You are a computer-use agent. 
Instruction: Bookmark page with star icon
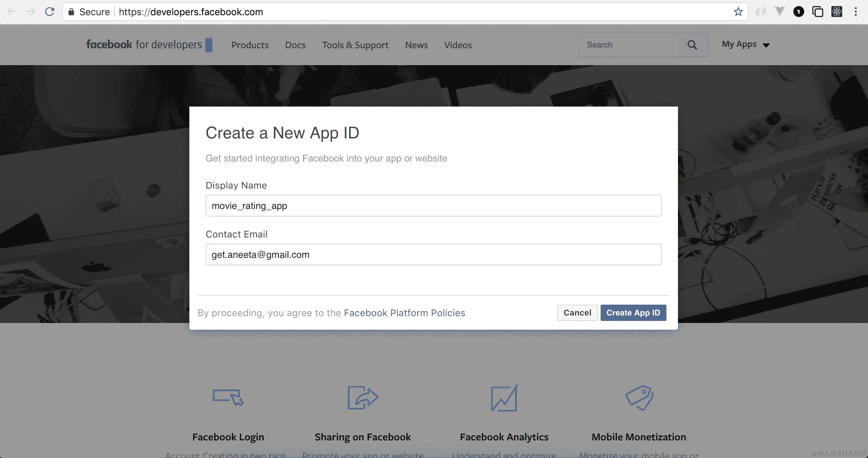point(738,12)
